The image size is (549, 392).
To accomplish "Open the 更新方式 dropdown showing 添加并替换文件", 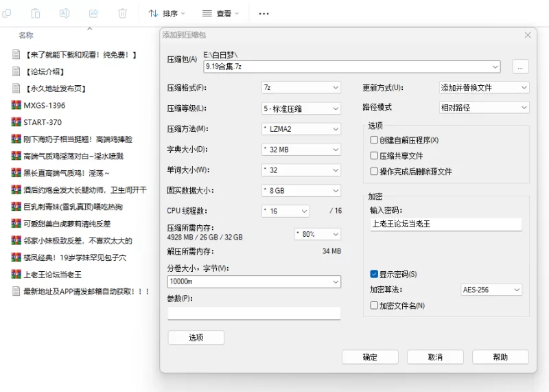I will click(484, 88).
